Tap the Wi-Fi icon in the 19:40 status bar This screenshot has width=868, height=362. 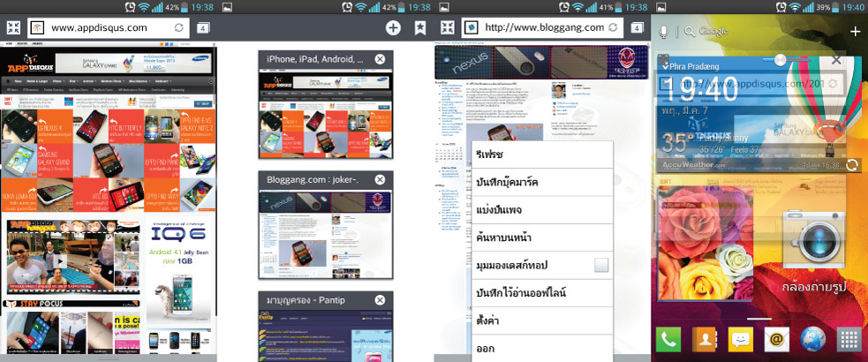point(796,7)
